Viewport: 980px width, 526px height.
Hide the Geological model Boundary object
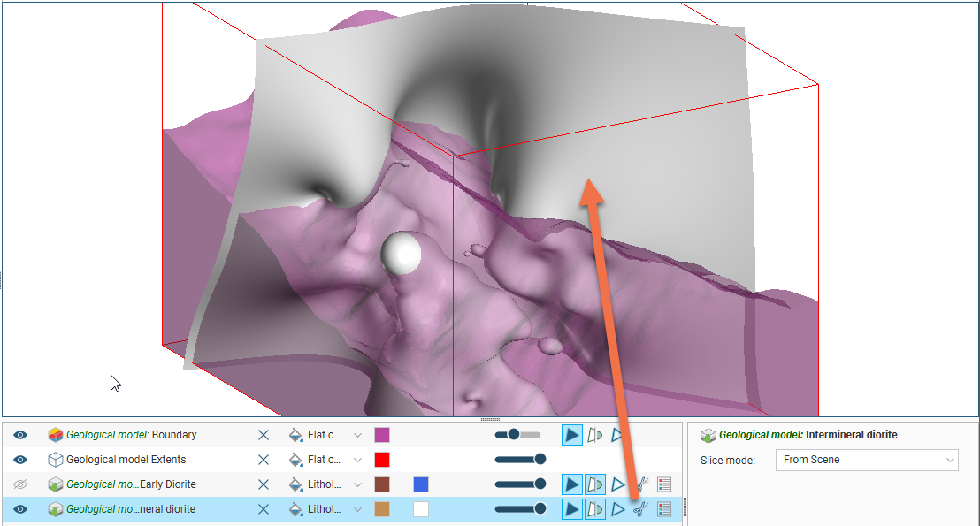(x=20, y=435)
